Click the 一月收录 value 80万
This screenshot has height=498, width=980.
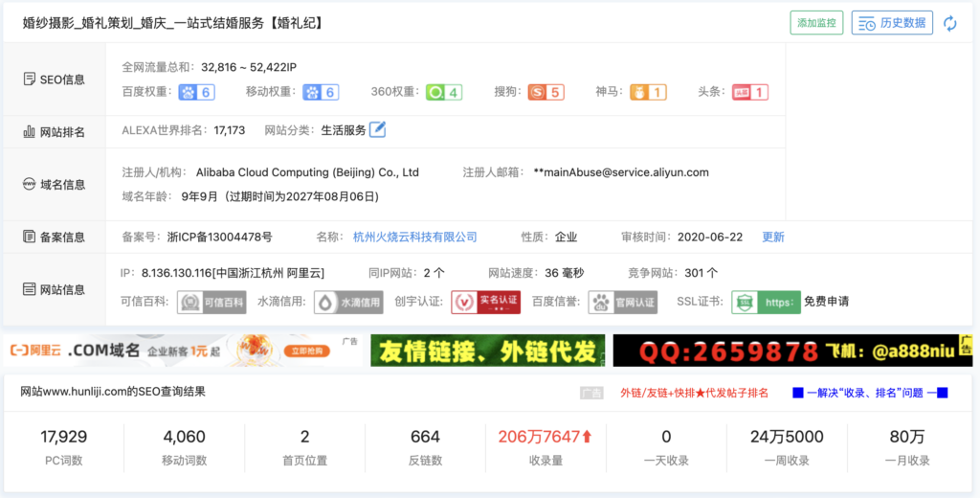907,437
